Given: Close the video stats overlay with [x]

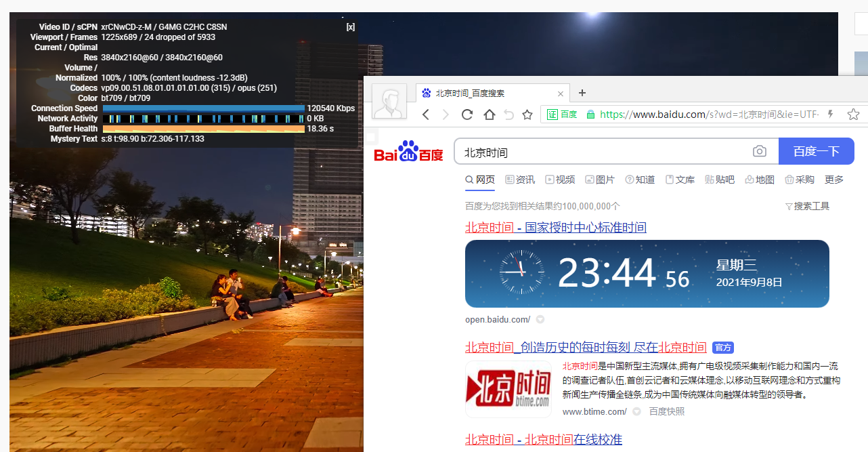Looking at the screenshot, I should (350, 27).
